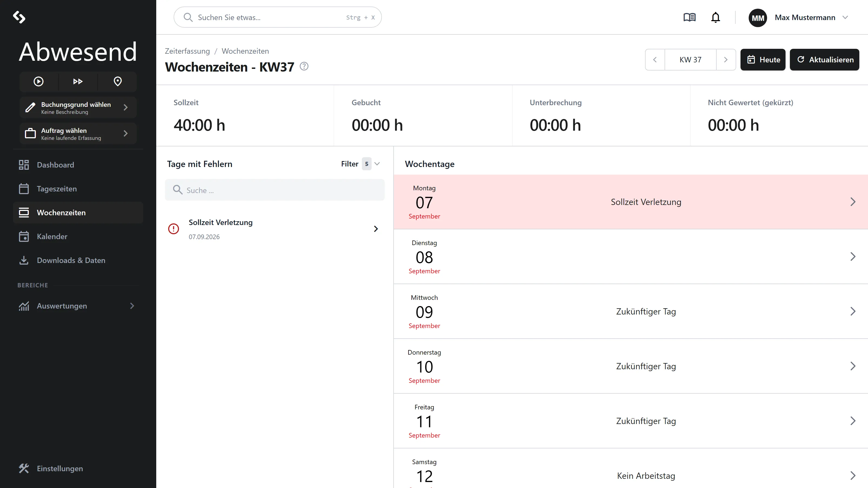
Task: Click the Nicht Gewertet (gekürzt) label
Action: pyautogui.click(x=750, y=103)
